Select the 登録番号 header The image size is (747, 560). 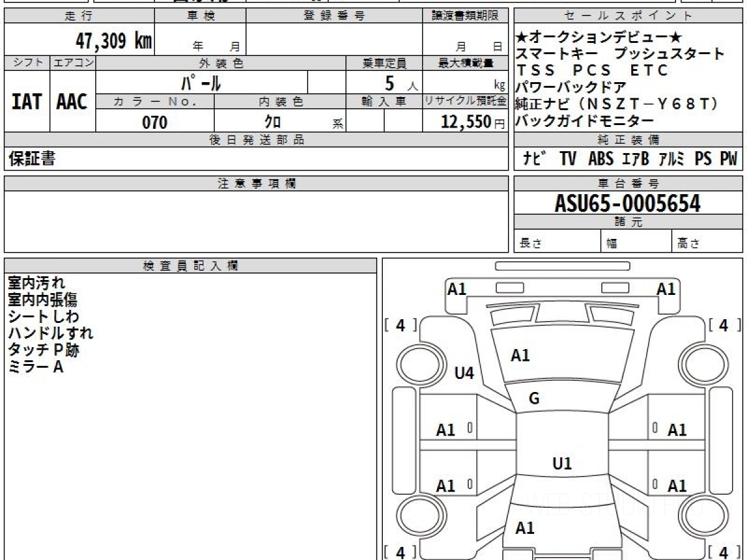pos(334,16)
